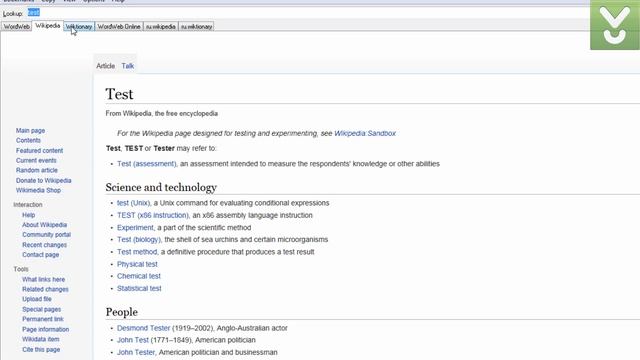Open the Chemical test link

[x=139, y=276]
